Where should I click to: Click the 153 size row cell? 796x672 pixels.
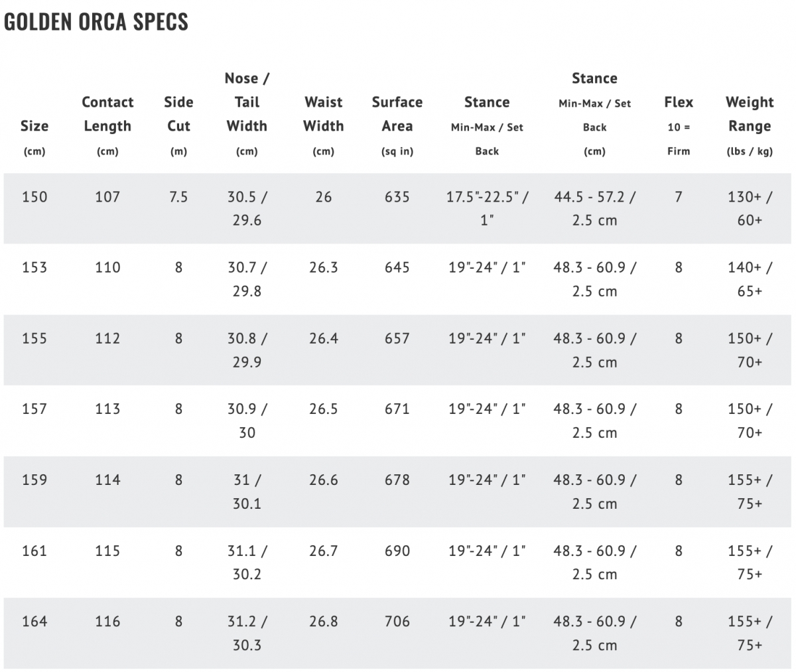pos(34,267)
